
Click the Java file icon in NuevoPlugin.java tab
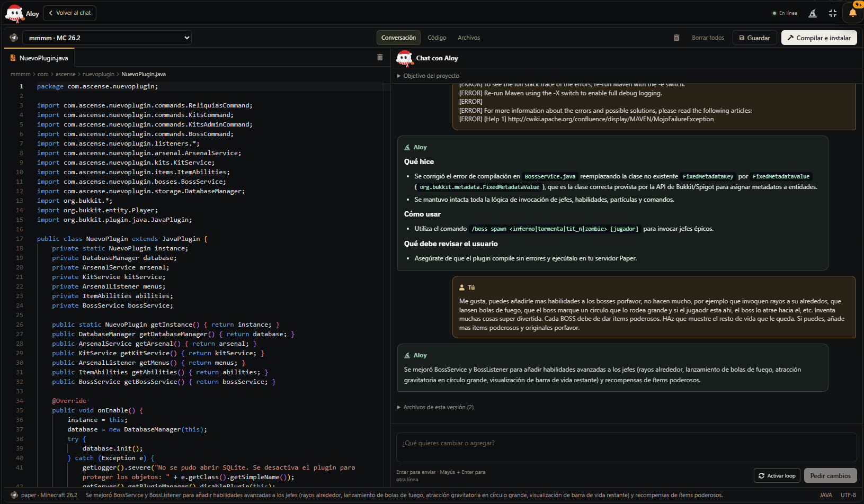tap(13, 58)
